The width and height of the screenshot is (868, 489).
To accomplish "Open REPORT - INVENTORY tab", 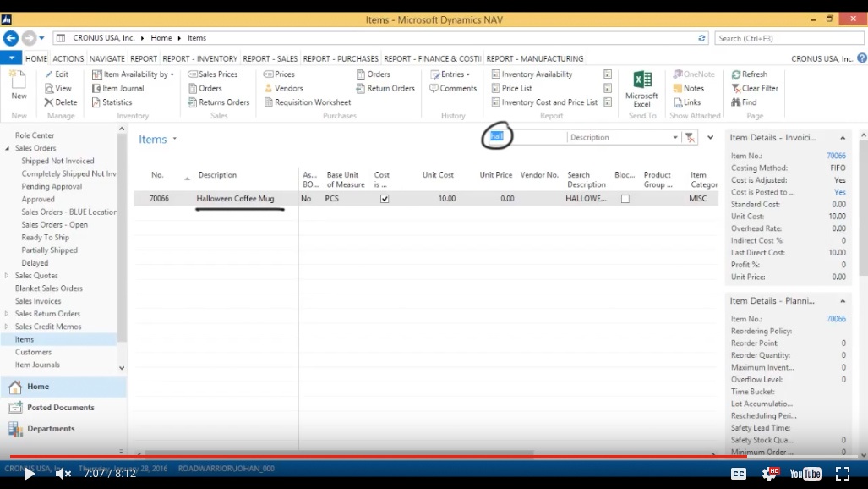I will point(199,58).
